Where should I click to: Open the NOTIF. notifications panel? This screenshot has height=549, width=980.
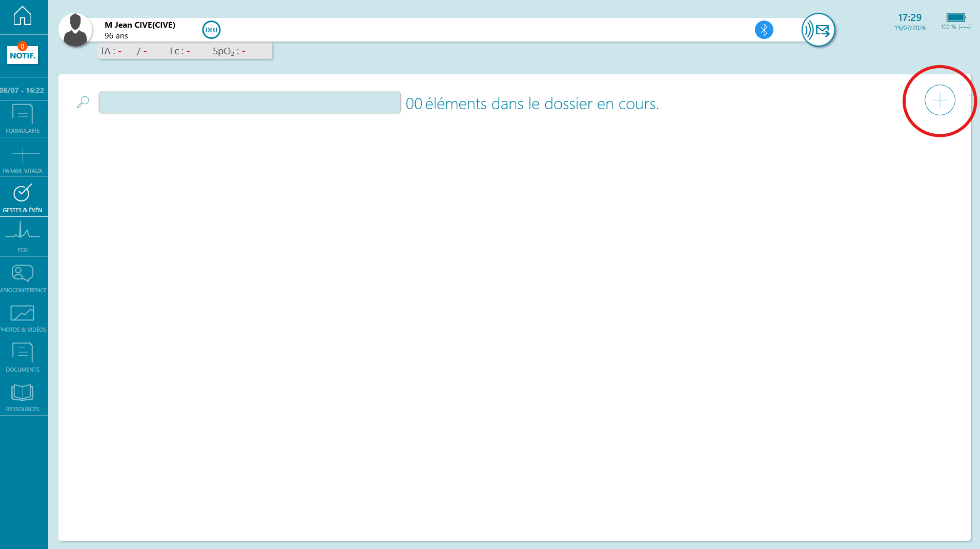(x=23, y=54)
